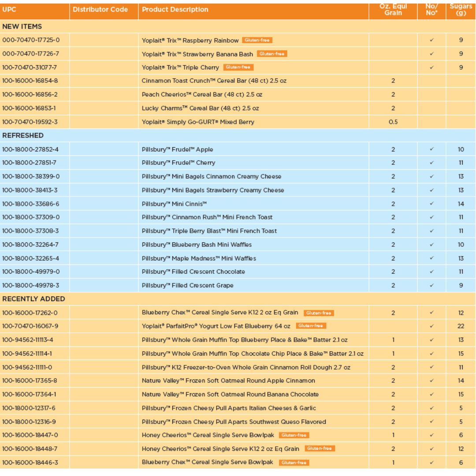This screenshot has height=476, width=476.
Task: Click Peach Cheerios Cereal Bar description
Action: pyautogui.click(x=202, y=94)
